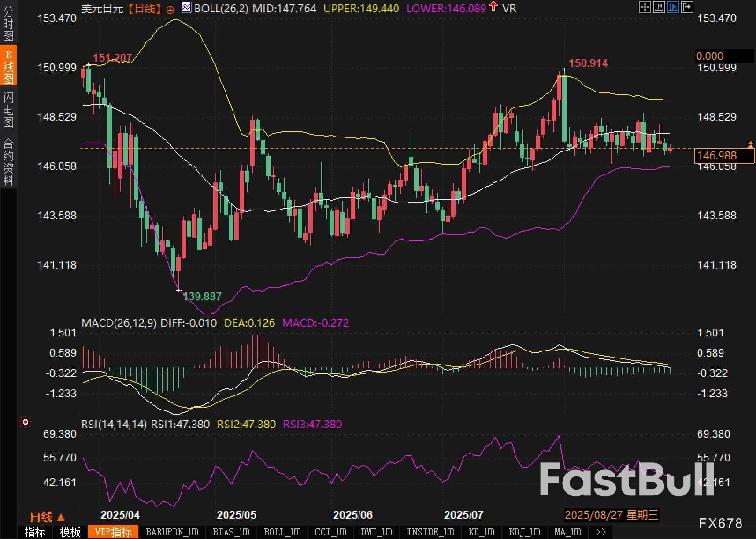This screenshot has width=756, height=539.
Task: Apply the KDJ_UD indicator
Action: [x=524, y=532]
